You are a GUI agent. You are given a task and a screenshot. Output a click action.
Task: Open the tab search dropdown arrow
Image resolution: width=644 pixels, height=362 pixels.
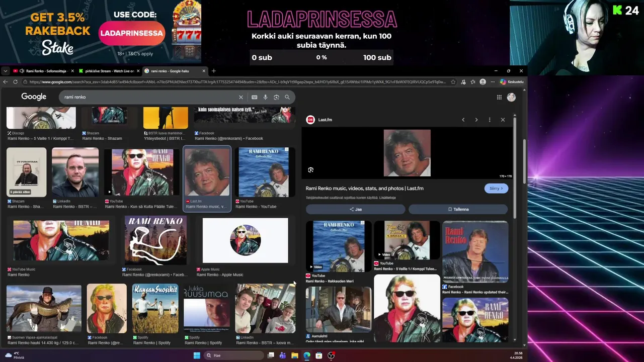pyautogui.click(x=5, y=71)
